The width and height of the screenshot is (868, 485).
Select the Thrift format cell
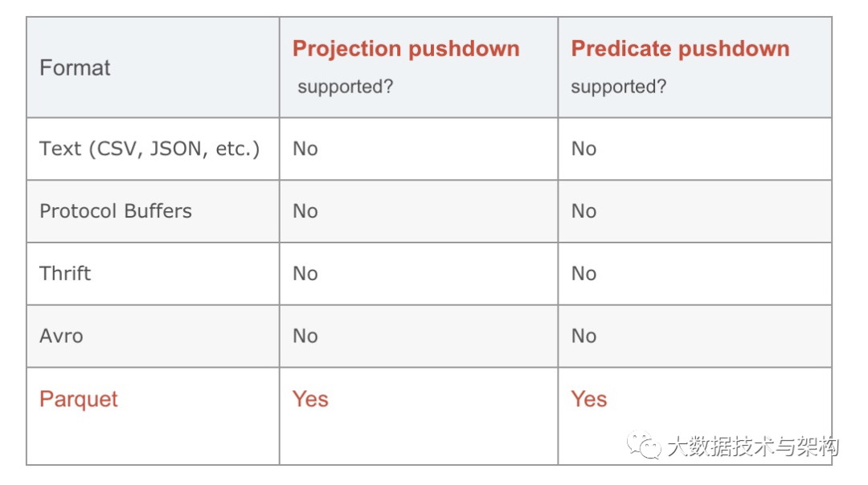click(65, 273)
